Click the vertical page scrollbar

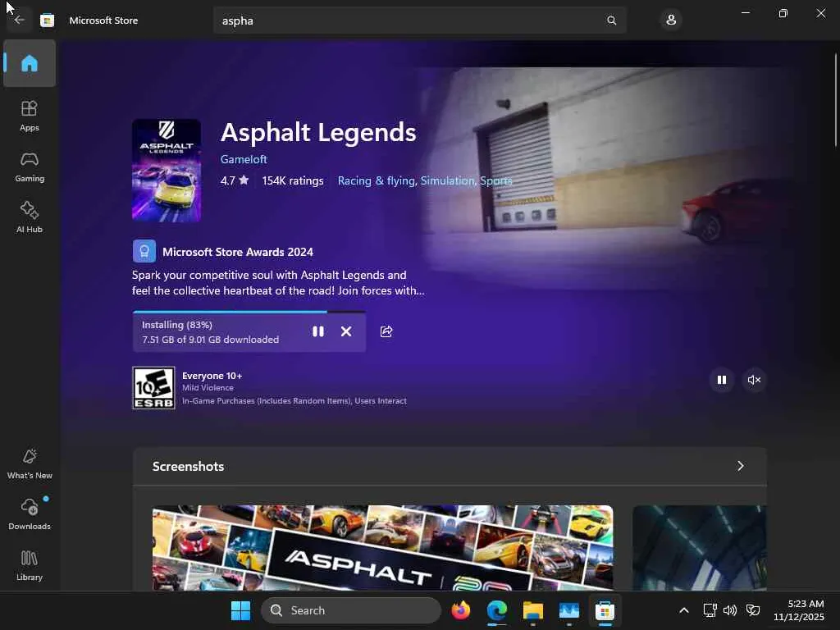point(835,100)
